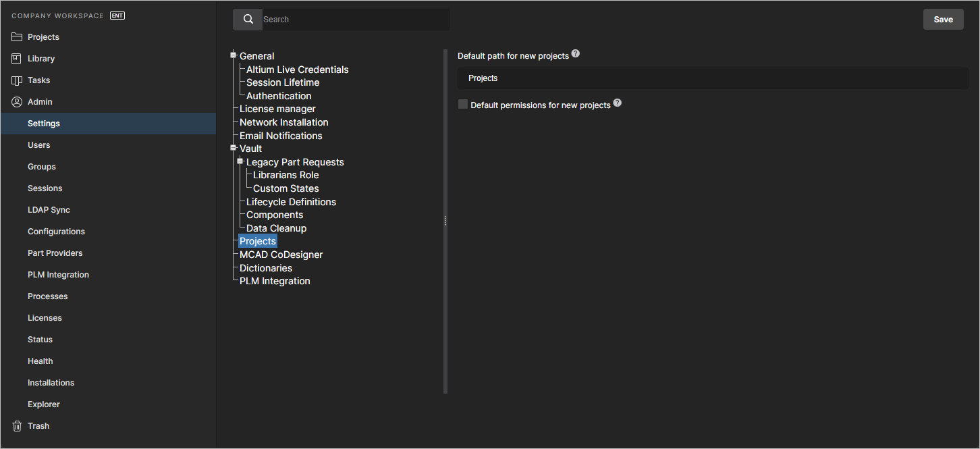980x449 pixels.
Task: Click the Save button
Action: click(x=943, y=19)
